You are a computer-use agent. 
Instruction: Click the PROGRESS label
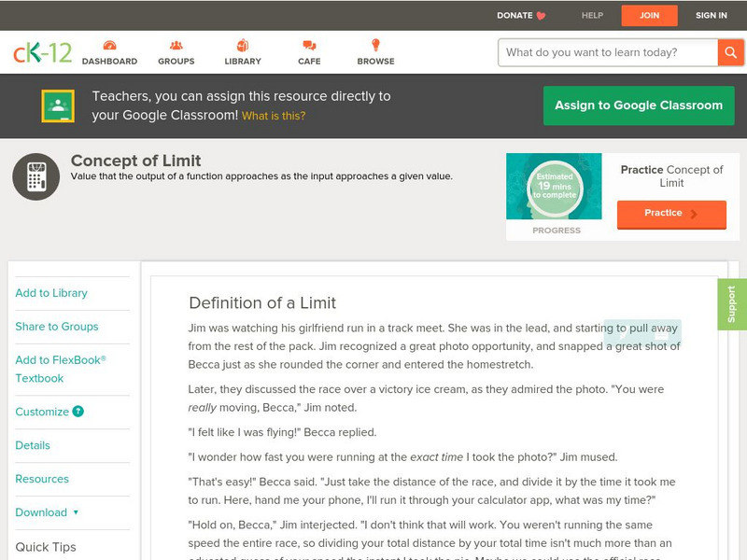coord(556,231)
